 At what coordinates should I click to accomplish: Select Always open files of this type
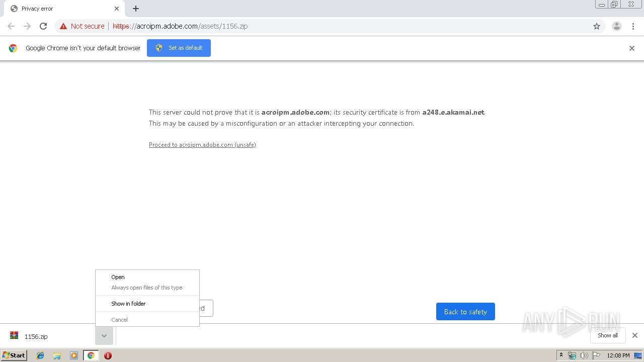tap(147, 288)
